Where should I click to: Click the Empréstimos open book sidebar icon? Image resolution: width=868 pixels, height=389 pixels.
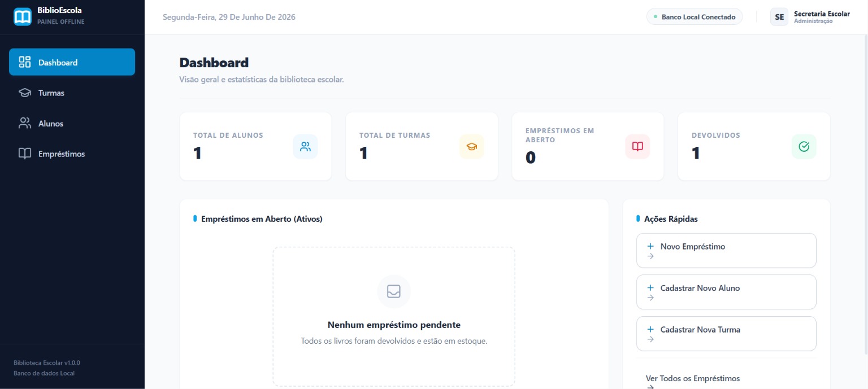(25, 154)
